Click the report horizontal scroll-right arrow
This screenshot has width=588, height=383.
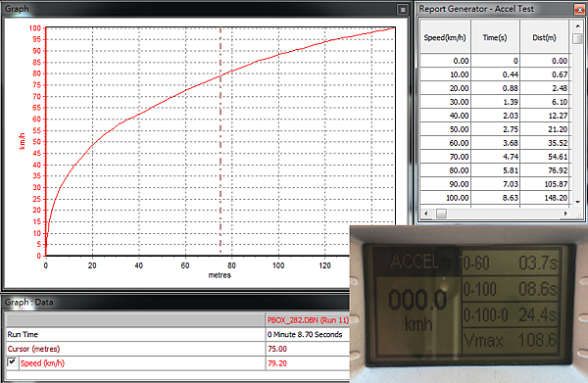click(x=565, y=214)
